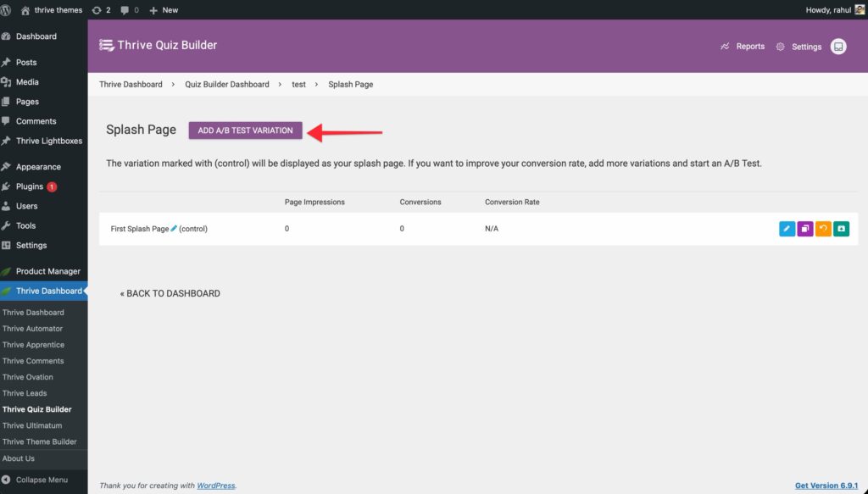Click Quiz Builder Dashboard breadcrumb
Screen dimensions: 868x494
click(226, 85)
